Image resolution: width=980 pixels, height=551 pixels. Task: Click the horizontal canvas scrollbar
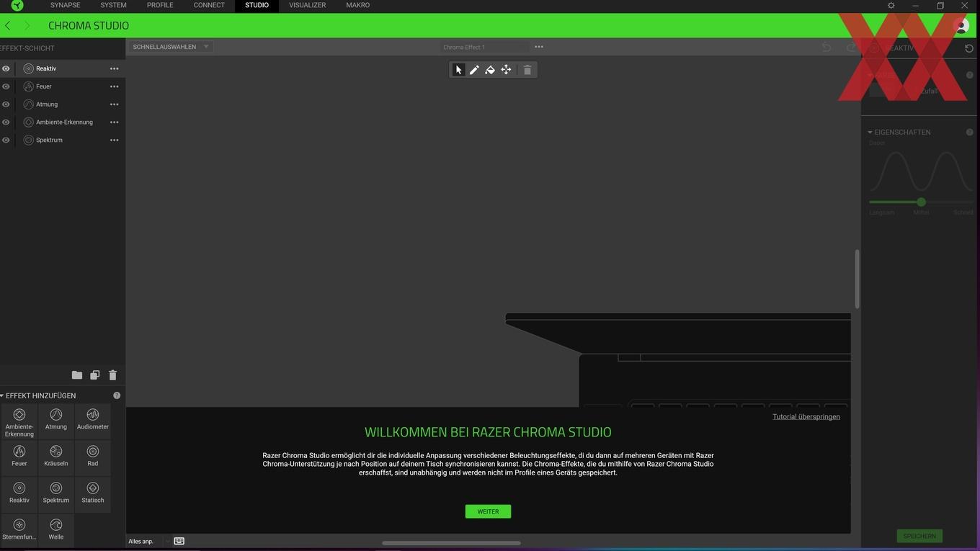click(x=451, y=543)
